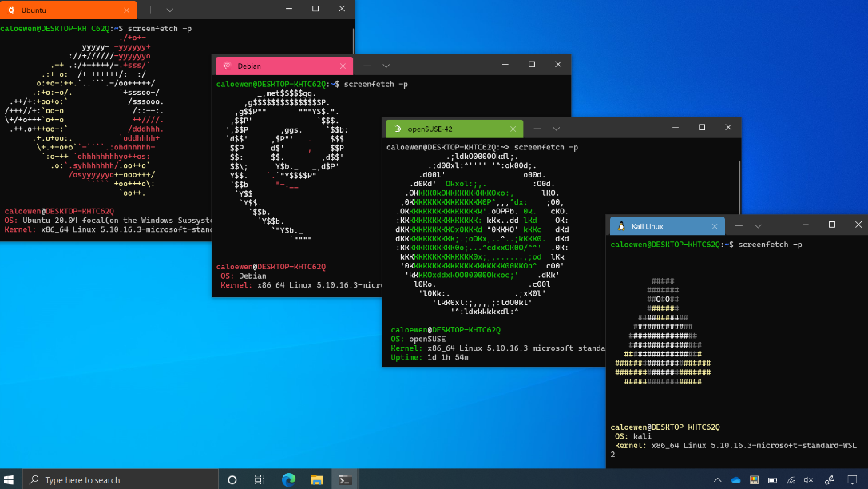Open the new tab dropdown in the Kali window
This screenshot has width=868, height=489.
pos(759,225)
